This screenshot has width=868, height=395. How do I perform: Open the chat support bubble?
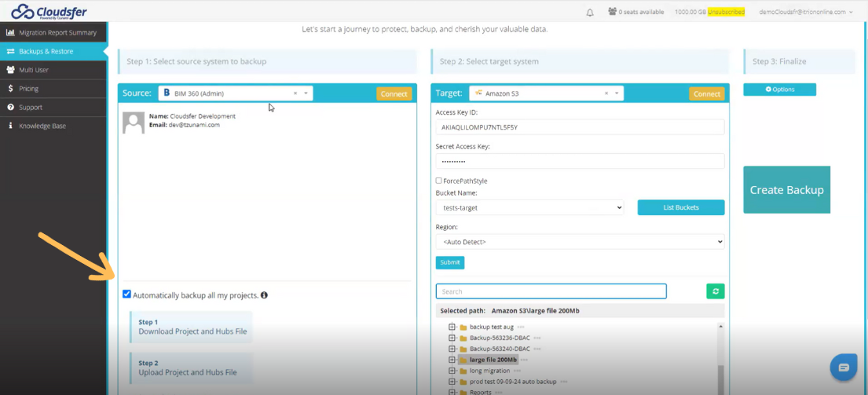[x=844, y=368]
